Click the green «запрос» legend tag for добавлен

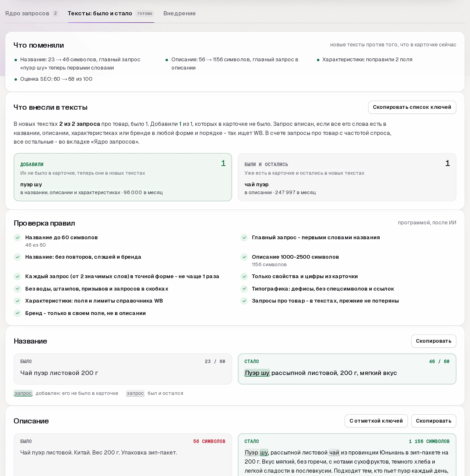coord(23,393)
